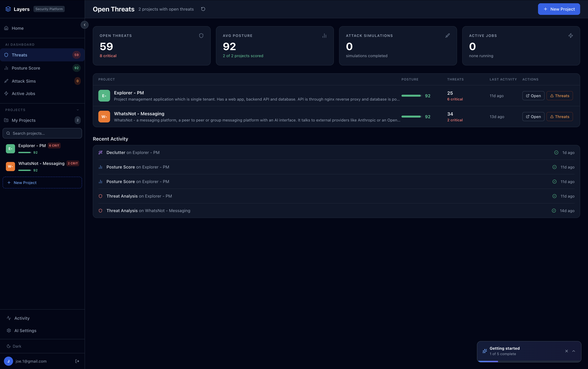
Task: Click the orange W- project avatar in table
Action: (x=104, y=117)
